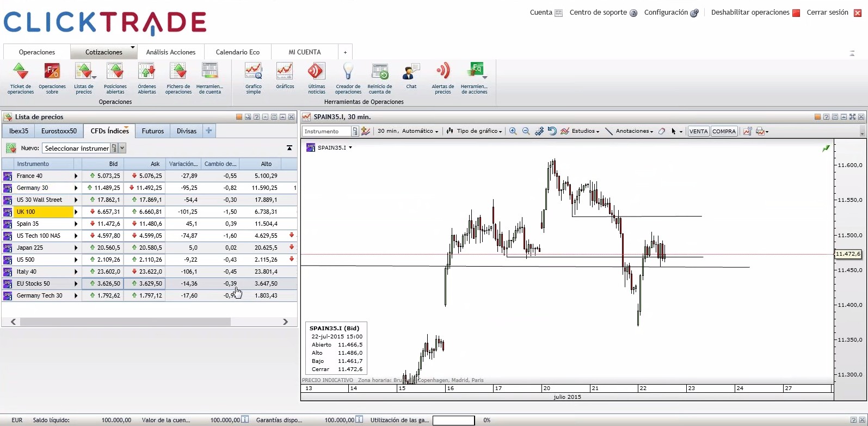Click the chart auto-fit arrows icon
The image size is (868, 426).
point(539,131)
